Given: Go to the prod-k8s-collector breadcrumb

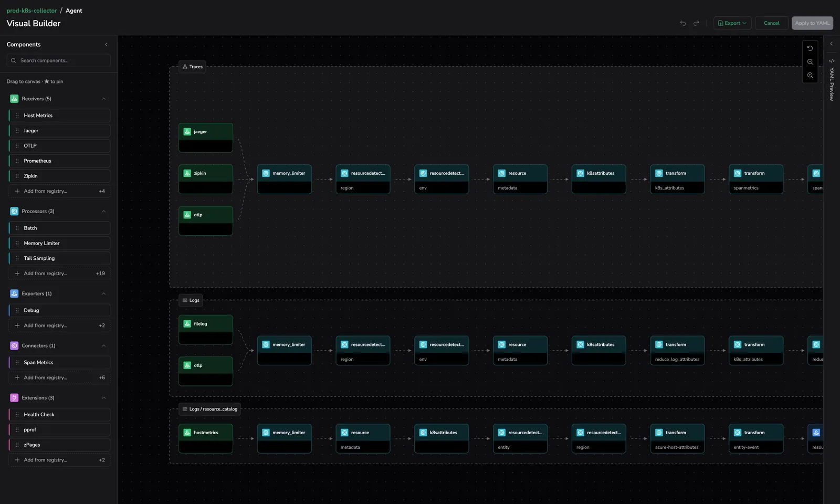Looking at the screenshot, I should coord(31,10).
